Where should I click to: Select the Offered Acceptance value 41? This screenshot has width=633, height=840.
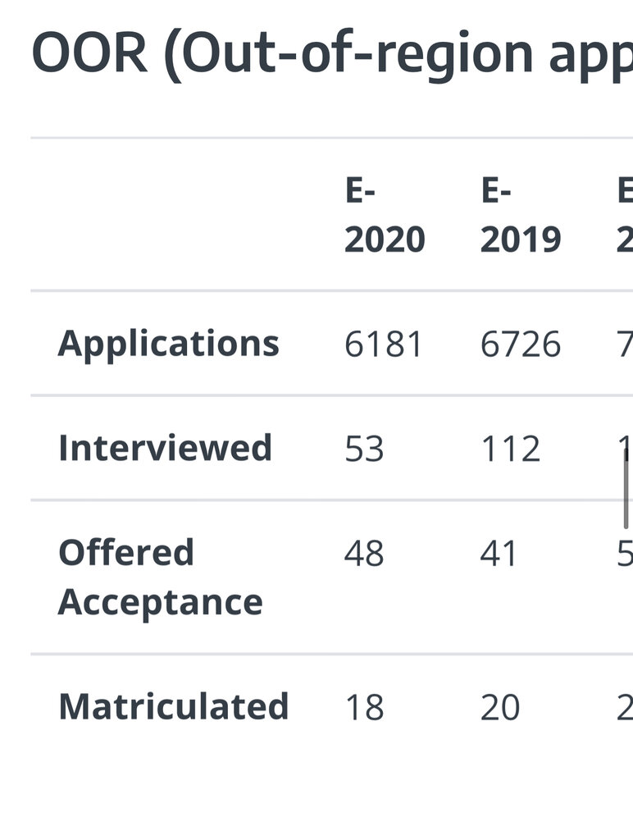tap(499, 555)
